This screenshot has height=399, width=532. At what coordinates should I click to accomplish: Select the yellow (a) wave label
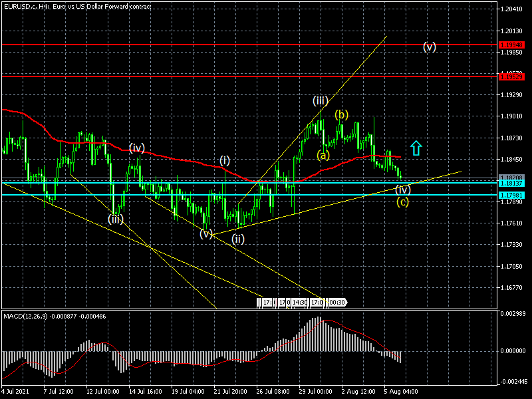pos(323,155)
